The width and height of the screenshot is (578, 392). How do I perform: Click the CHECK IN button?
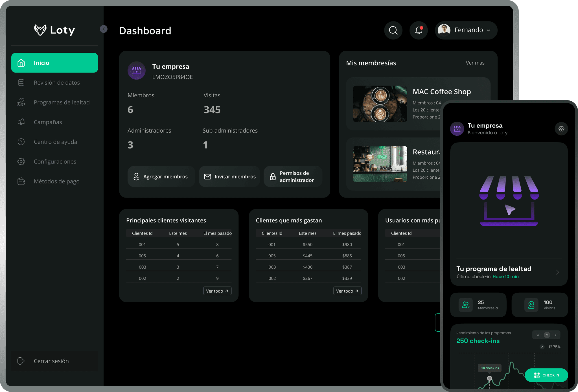pos(546,375)
